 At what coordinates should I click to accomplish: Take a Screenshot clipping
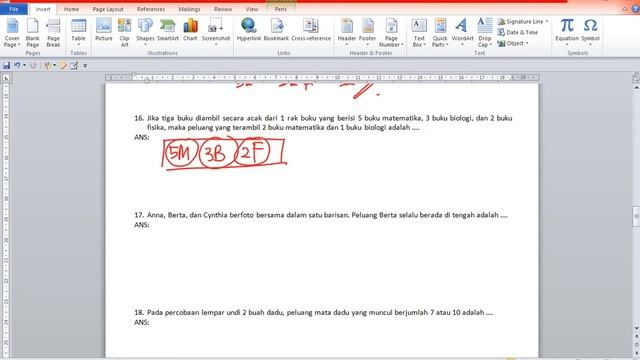(216, 32)
